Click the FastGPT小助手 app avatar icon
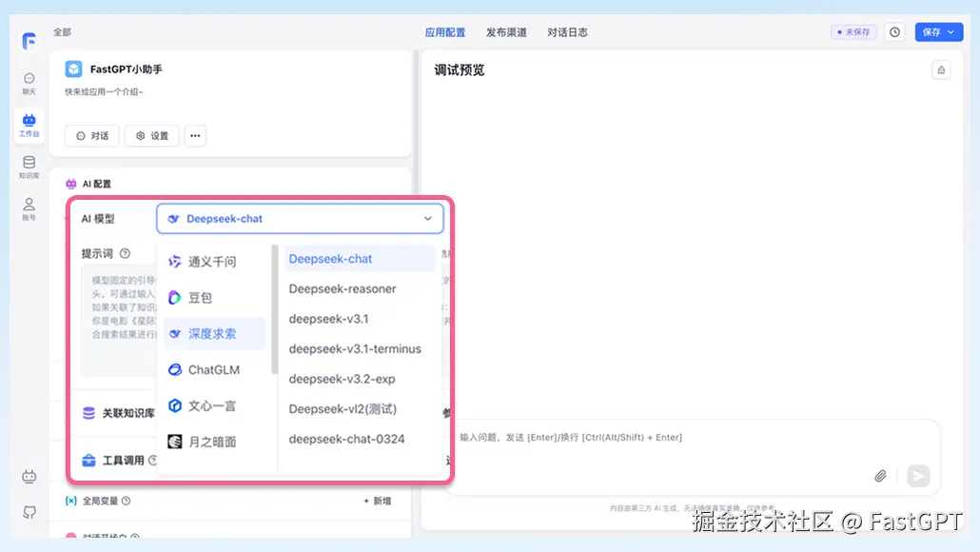 (74, 69)
